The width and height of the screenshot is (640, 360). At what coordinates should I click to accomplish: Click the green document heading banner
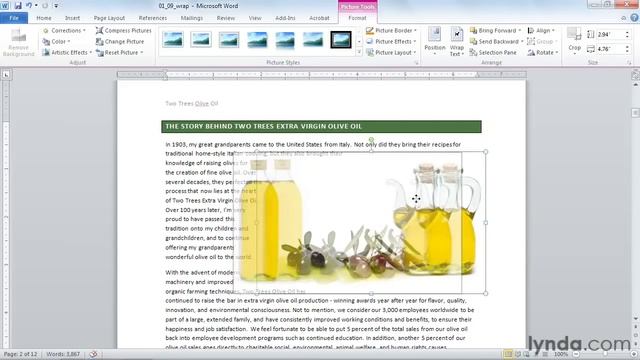pyautogui.click(x=321, y=127)
